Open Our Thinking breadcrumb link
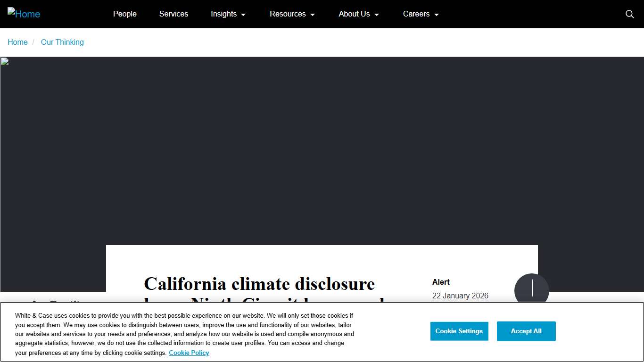 (62, 42)
